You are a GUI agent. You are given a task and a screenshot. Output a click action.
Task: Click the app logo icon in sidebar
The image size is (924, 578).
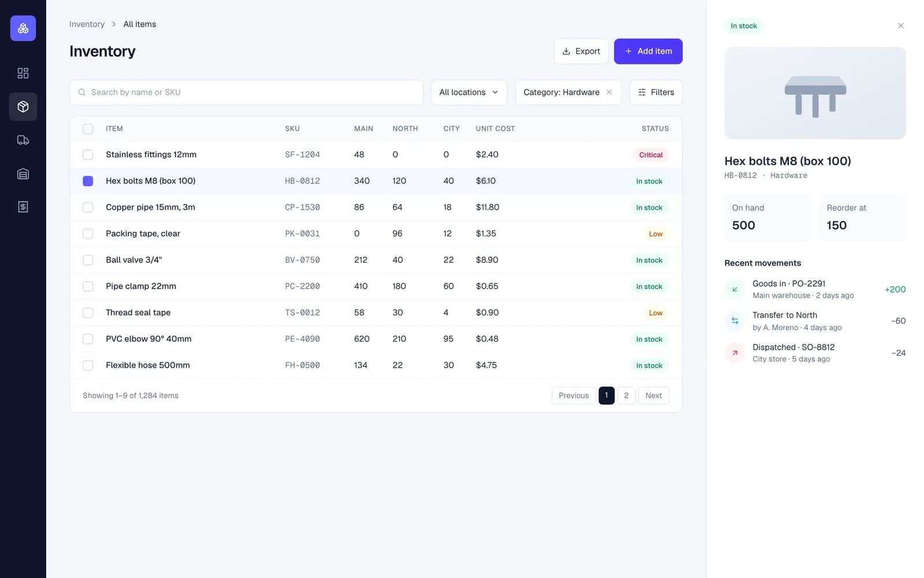23,28
